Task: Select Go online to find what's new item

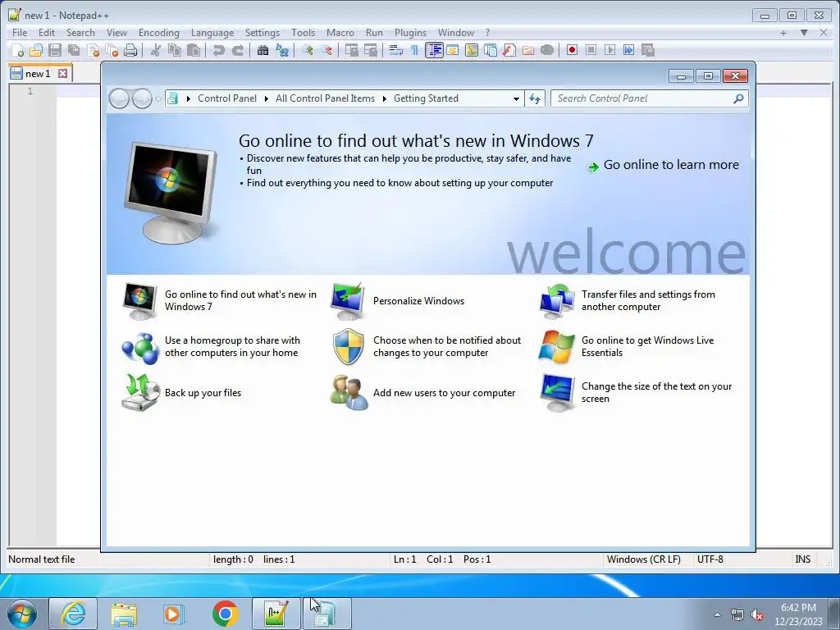Action: tap(240, 300)
